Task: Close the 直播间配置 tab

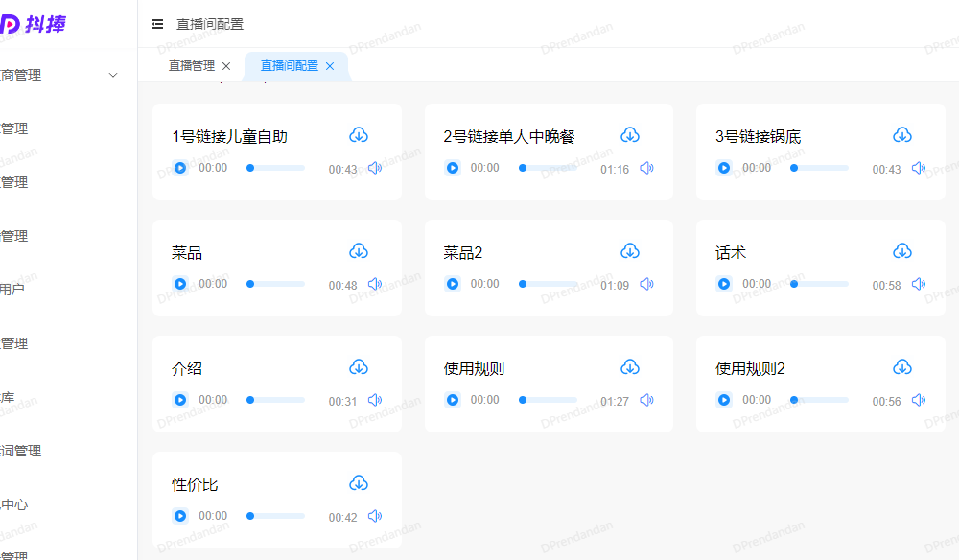Action: point(330,66)
